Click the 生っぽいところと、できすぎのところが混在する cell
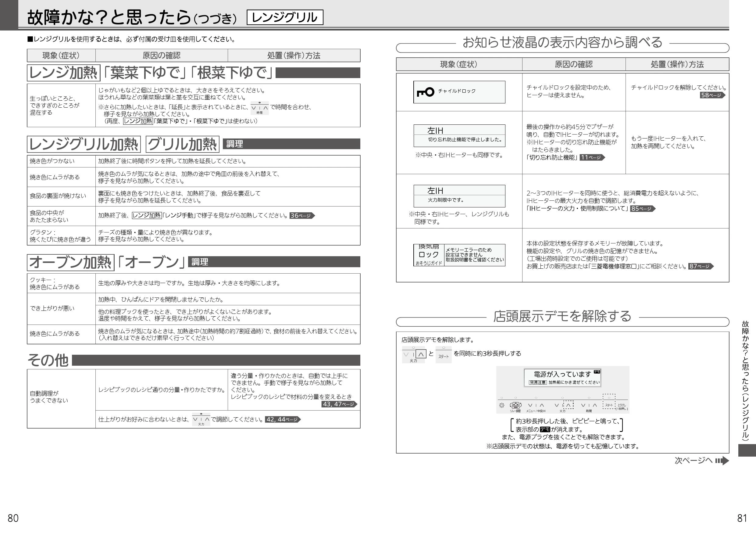The image size is (756, 535). (x=61, y=106)
